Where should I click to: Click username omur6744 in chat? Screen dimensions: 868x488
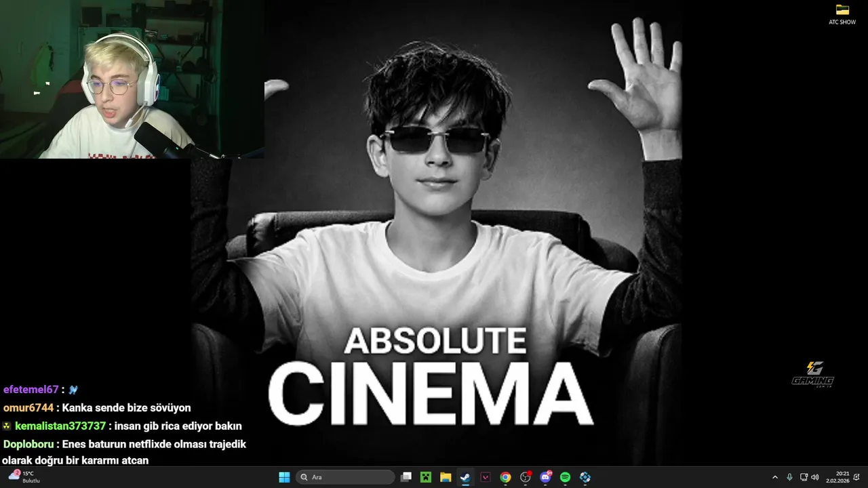pos(28,408)
